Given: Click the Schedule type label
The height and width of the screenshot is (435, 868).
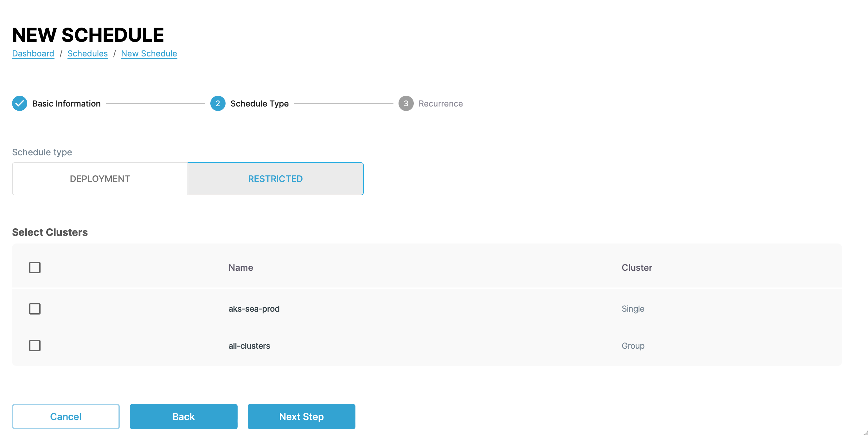Looking at the screenshot, I should [42, 153].
